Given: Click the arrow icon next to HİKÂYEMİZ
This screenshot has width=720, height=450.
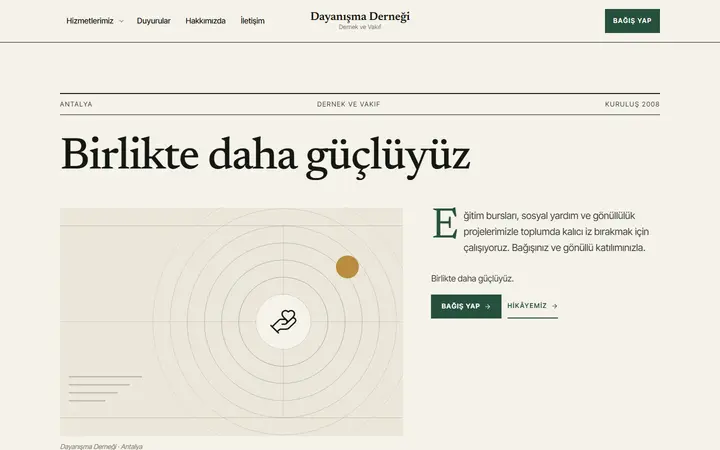Looking at the screenshot, I should pyautogui.click(x=554, y=306).
